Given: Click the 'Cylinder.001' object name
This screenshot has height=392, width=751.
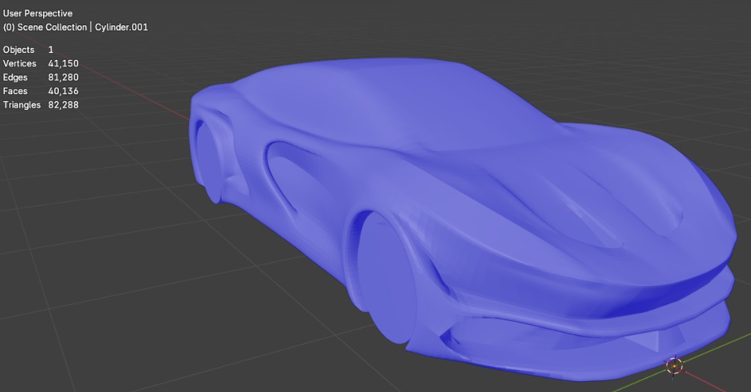Looking at the screenshot, I should (x=121, y=27).
